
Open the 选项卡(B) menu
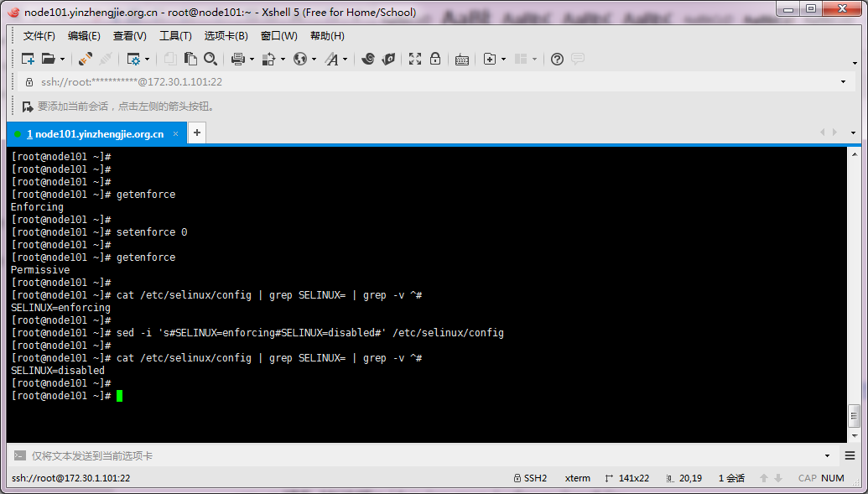tap(226, 36)
